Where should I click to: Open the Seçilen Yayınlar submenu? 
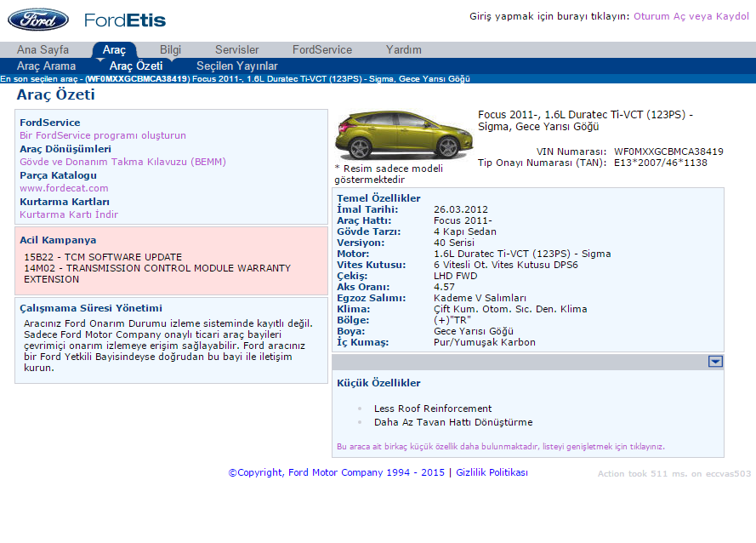[x=236, y=66]
